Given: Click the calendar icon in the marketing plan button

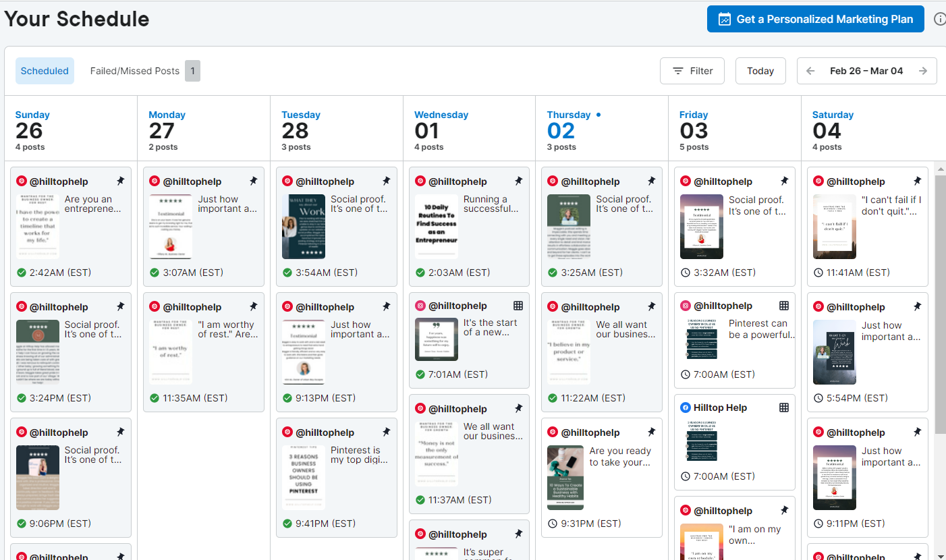Looking at the screenshot, I should 724,20.
